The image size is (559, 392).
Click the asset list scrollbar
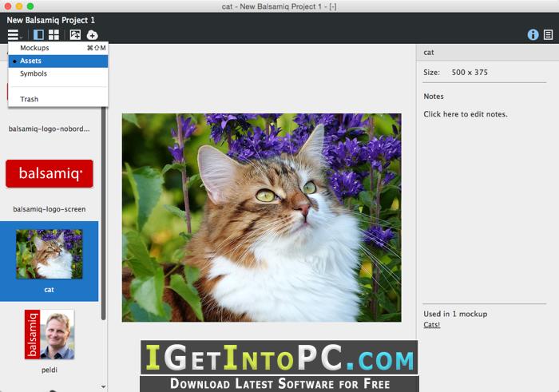click(x=103, y=214)
